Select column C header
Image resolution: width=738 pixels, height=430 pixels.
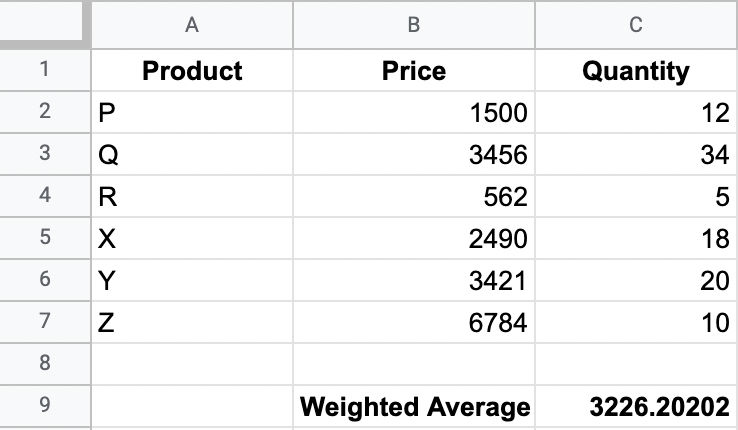[636, 24]
